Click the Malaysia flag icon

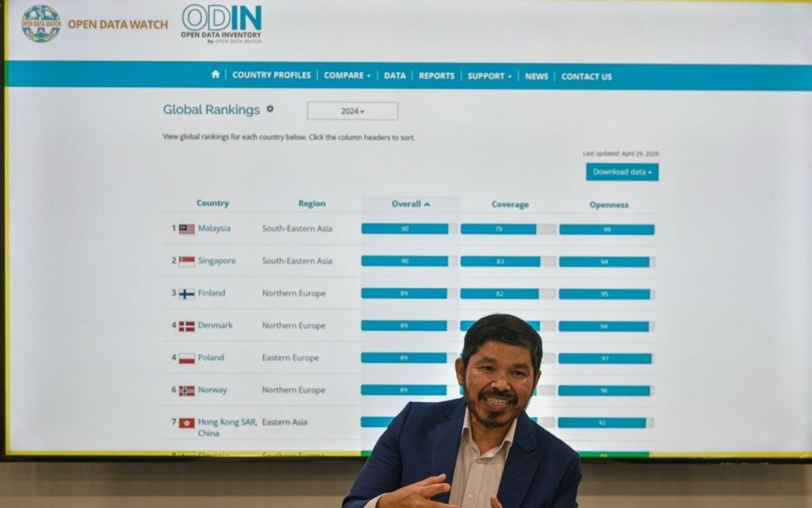tap(187, 229)
